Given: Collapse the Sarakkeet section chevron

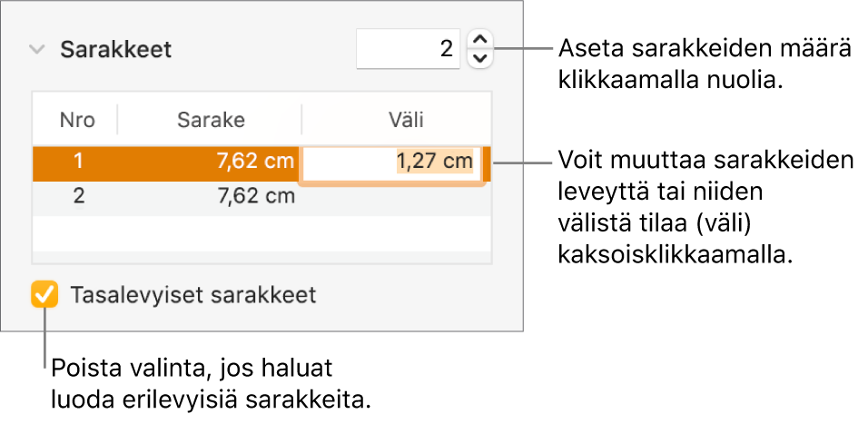Looking at the screenshot, I should [36, 50].
